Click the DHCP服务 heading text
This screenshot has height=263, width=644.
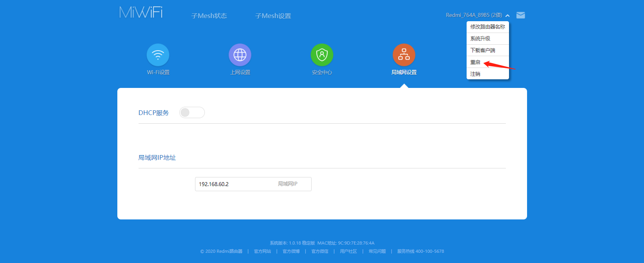click(x=153, y=113)
